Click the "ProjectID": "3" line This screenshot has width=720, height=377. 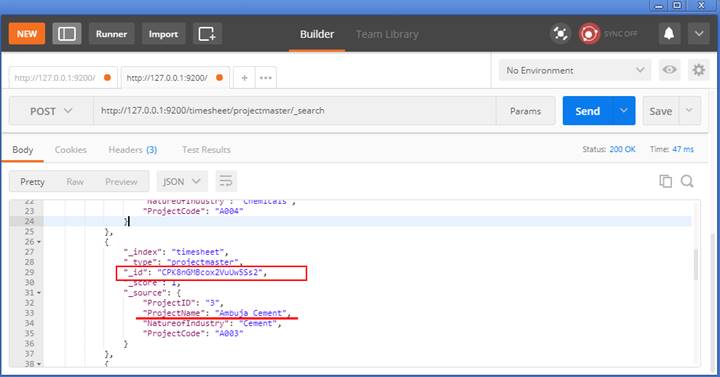(x=183, y=303)
